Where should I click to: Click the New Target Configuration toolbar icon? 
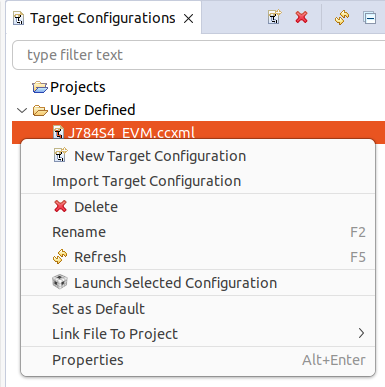275,17
